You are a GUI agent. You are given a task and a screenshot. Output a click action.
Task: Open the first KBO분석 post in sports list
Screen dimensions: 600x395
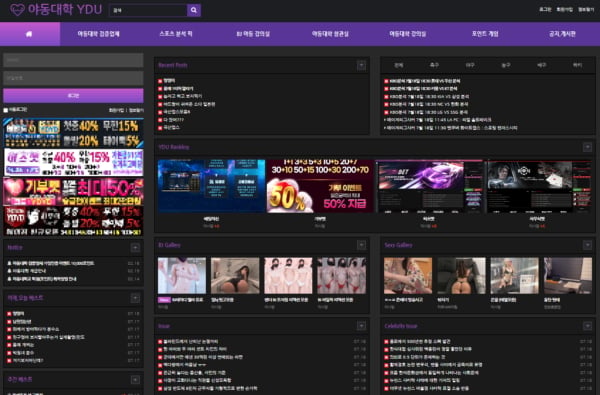click(425, 81)
